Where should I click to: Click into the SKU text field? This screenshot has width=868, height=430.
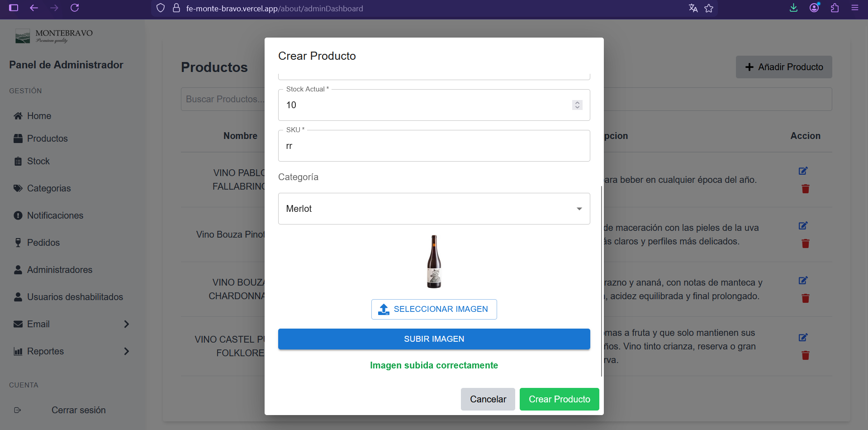tap(434, 146)
